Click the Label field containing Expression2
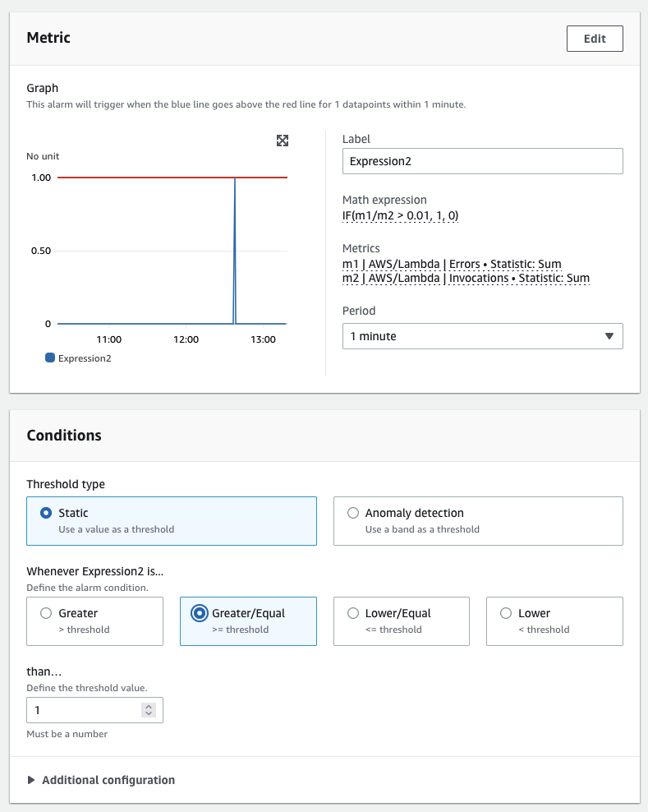The height and width of the screenshot is (812, 648). pos(482,161)
